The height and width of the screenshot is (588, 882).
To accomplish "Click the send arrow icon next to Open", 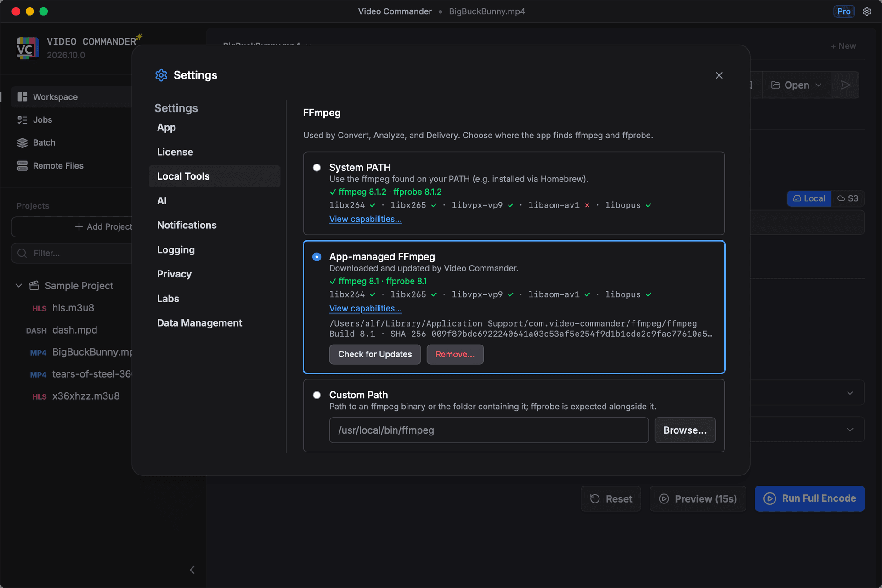I will 845,85.
